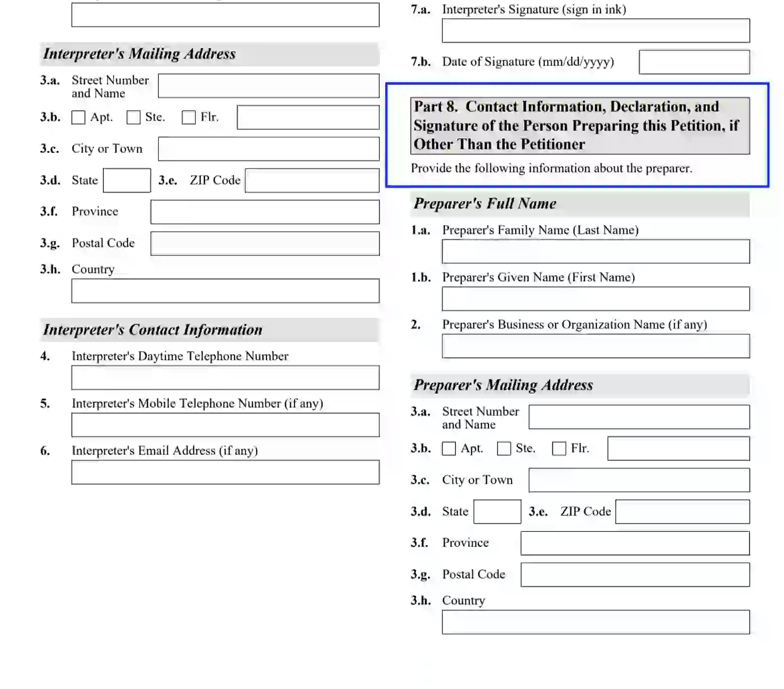
Task: Click the Interpreter's Street Number and Name field
Action: point(268,85)
